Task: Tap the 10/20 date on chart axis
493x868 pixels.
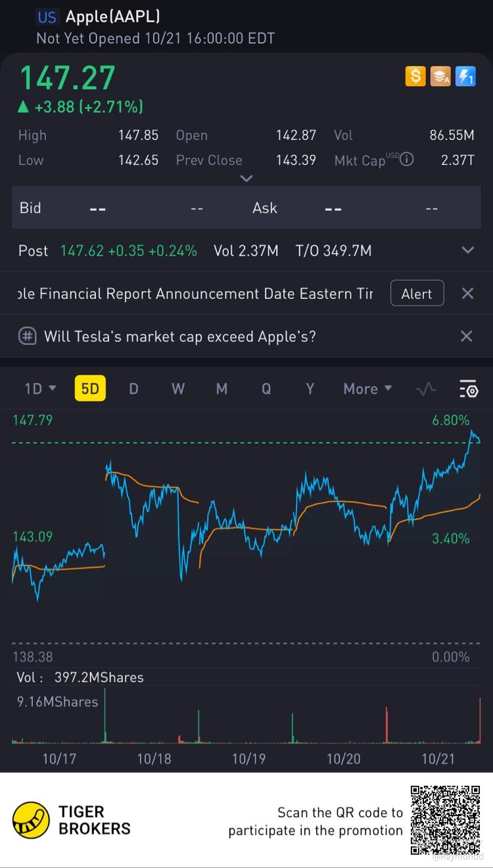Action: pos(343,759)
